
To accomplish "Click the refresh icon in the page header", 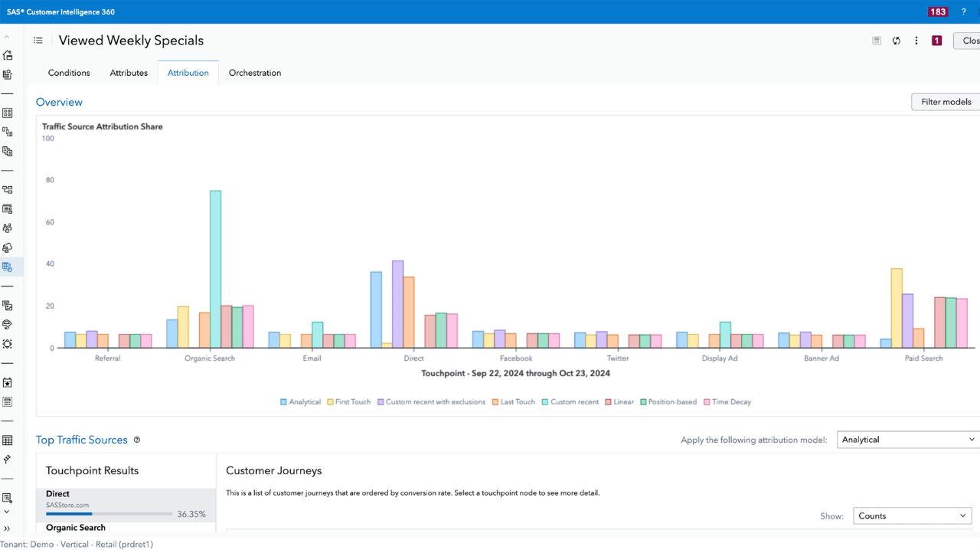I will click(x=897, y=41).
